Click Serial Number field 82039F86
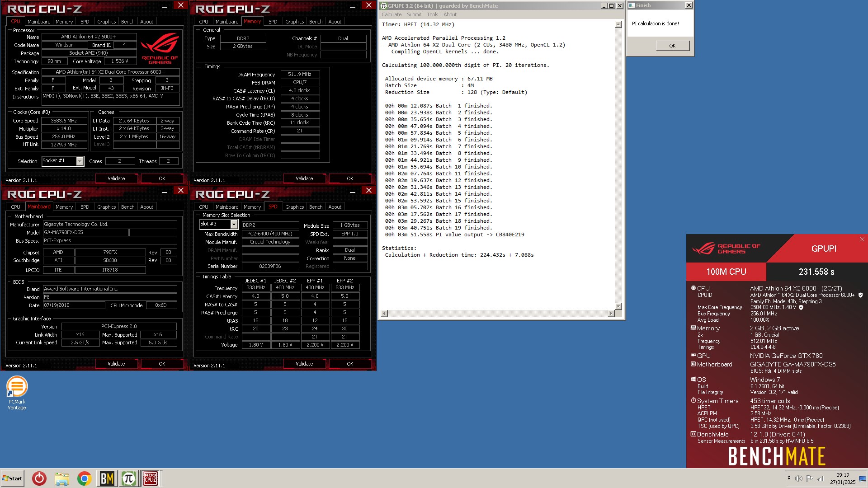 pyautogui.click(x=270, y=267)
